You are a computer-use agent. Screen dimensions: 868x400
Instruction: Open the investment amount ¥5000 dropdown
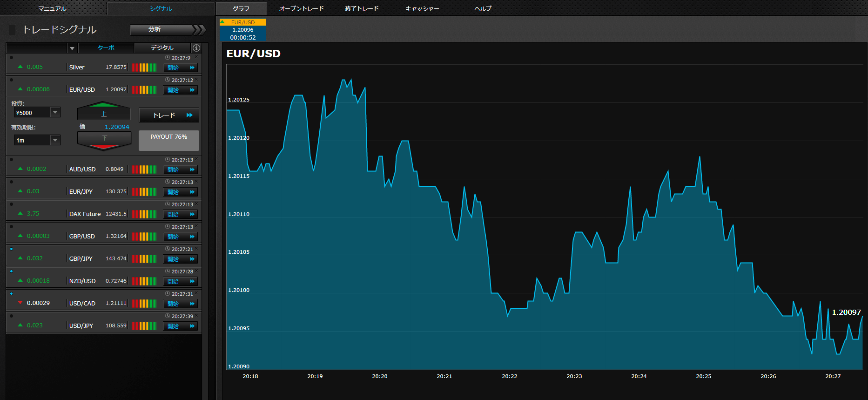(x=55, y=112)
